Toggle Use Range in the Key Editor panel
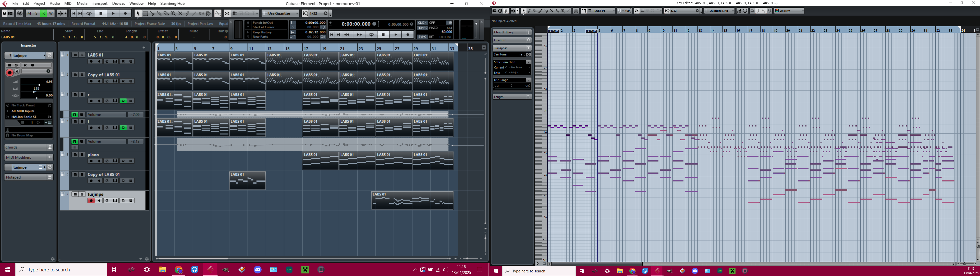The width and height of the screenshot is (980, 276). [529, 80]
